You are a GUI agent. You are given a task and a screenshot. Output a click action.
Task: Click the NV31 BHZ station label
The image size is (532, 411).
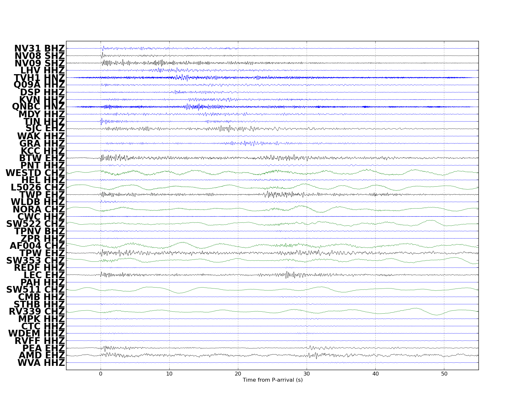tap(39, 49)
